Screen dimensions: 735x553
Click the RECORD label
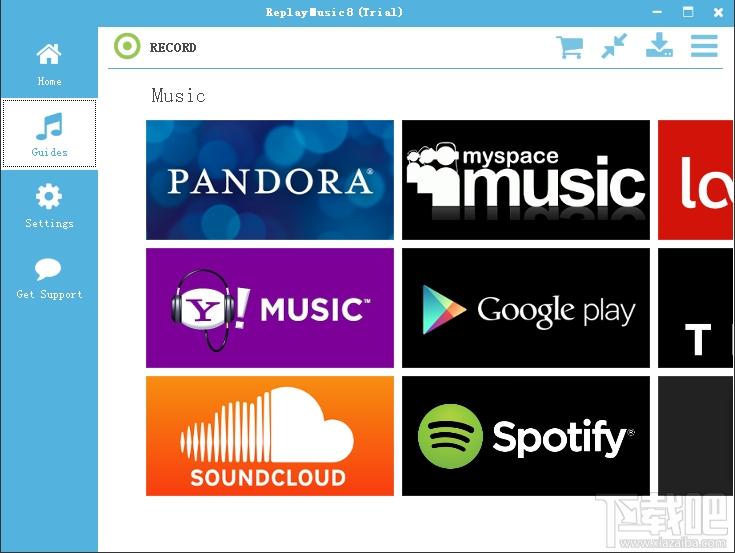[172, 47]
